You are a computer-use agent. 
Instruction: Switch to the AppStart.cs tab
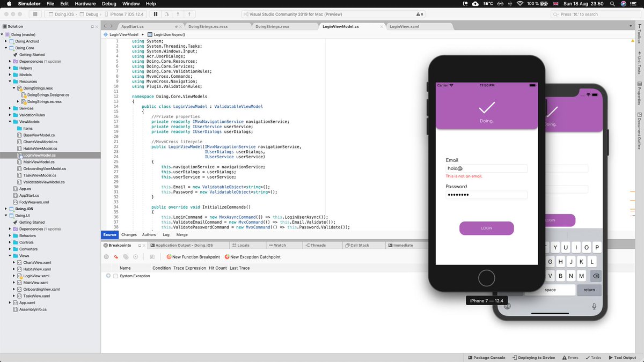point(132,26)
